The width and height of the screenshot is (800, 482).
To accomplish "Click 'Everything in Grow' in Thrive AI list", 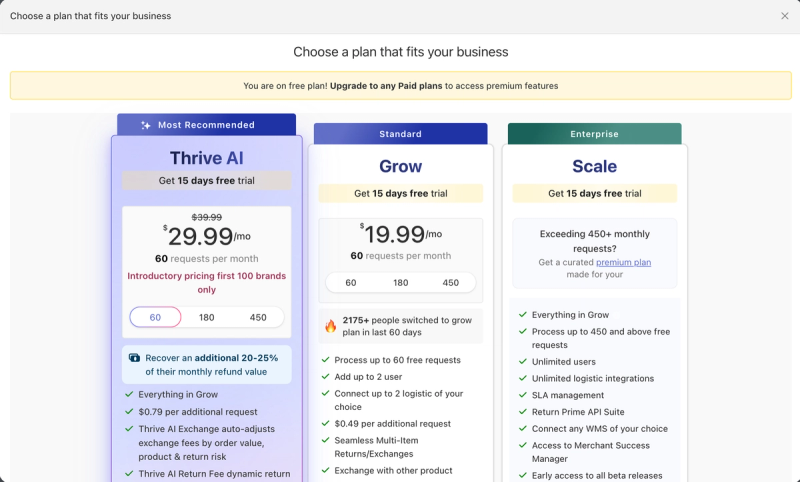I will click(x=178, y=394).
